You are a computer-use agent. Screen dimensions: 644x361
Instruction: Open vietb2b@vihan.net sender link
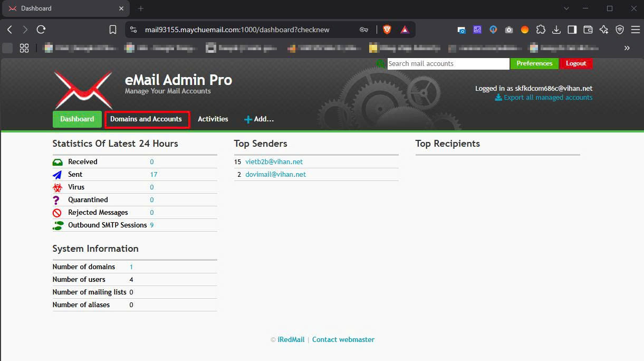click(274, 162)
